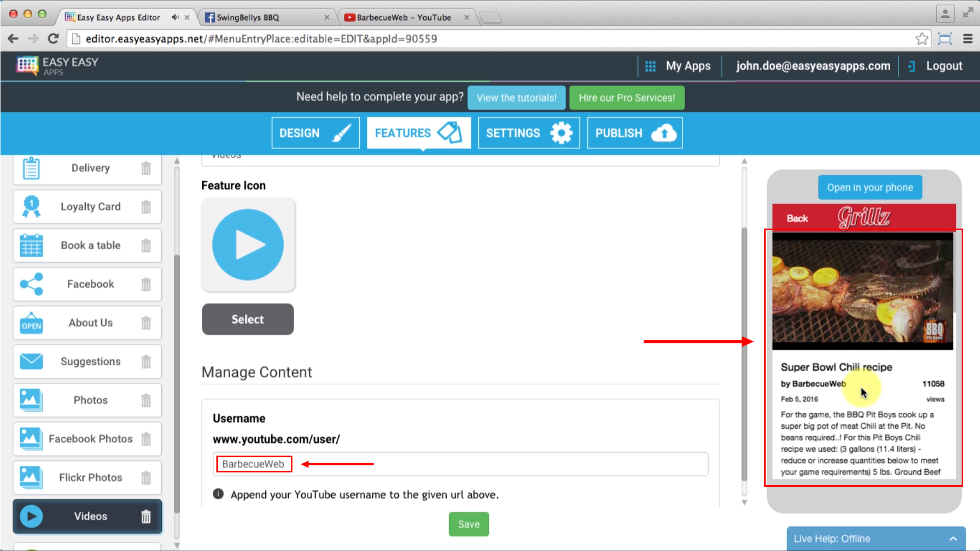This screenshot has height=551, width=980.
Task: Click the info icon below username field
Action: (218, 493)
